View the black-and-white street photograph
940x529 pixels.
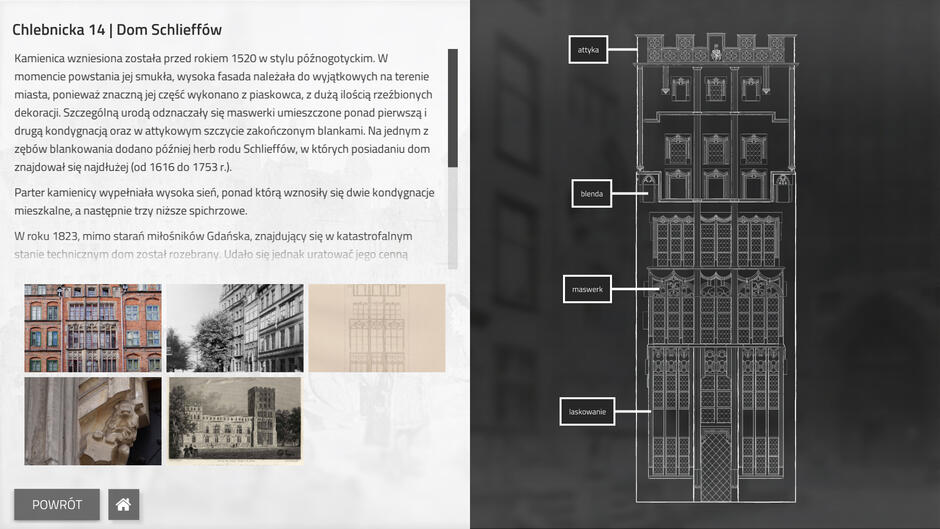234,328
